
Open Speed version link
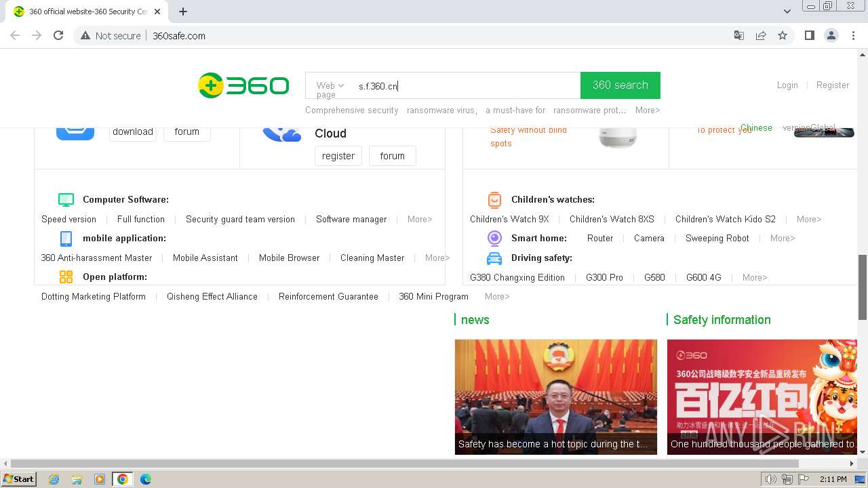(68, 219)
